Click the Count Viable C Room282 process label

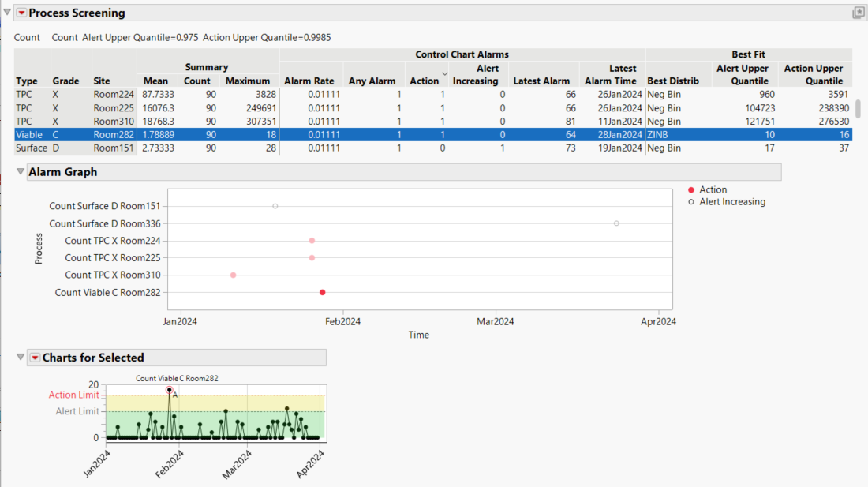coord(107,292)
